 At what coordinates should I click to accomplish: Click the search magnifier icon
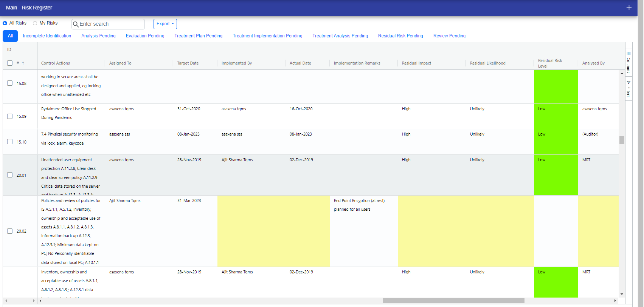[x=76, y=24]
